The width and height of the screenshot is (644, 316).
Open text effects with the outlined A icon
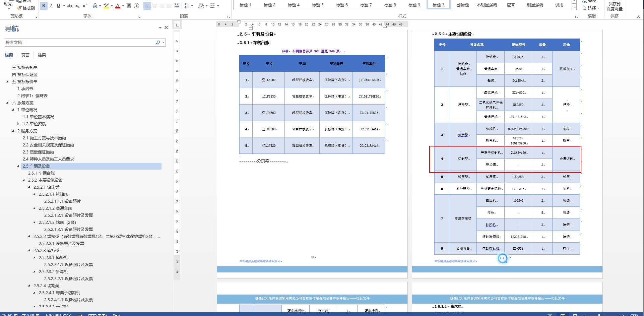click(x=95, y=6)
